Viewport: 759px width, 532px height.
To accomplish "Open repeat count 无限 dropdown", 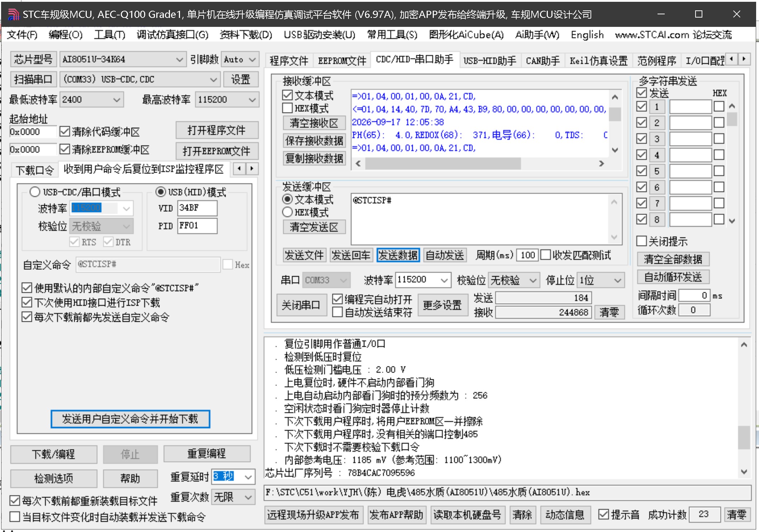I will click(233, 497).
